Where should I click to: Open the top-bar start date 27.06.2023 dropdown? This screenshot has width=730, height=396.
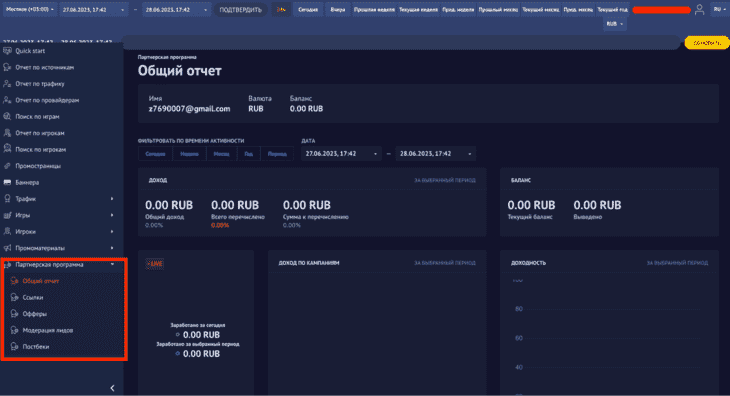pyautogui.click(x=94, y=9)
